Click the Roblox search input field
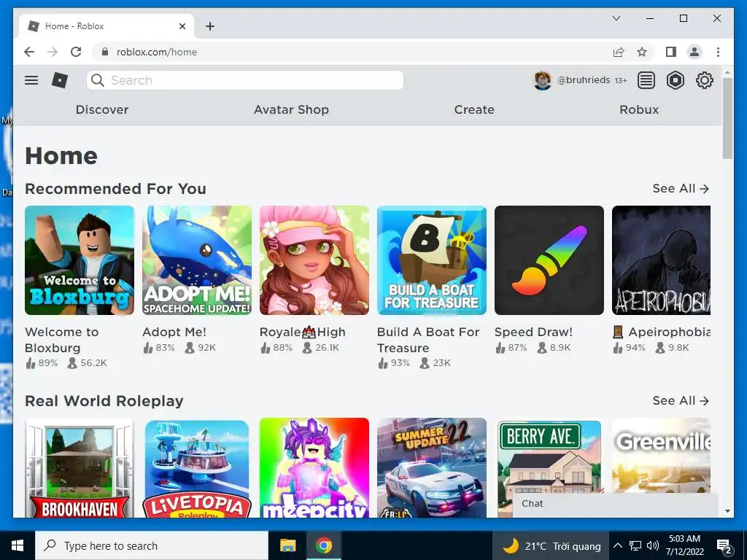747x560 pixels. [245, 80]
